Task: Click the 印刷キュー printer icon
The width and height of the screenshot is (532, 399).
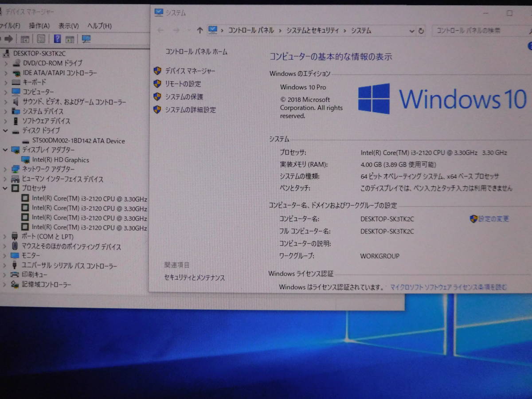Action: 15,275
